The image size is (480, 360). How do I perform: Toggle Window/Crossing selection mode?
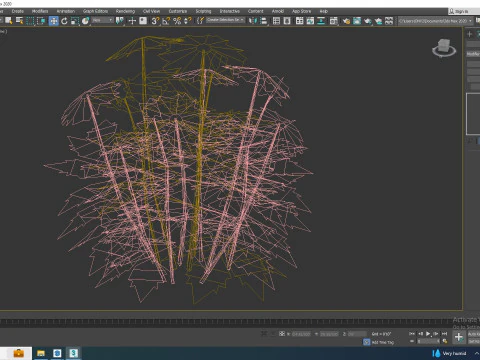tap(41, 21)
